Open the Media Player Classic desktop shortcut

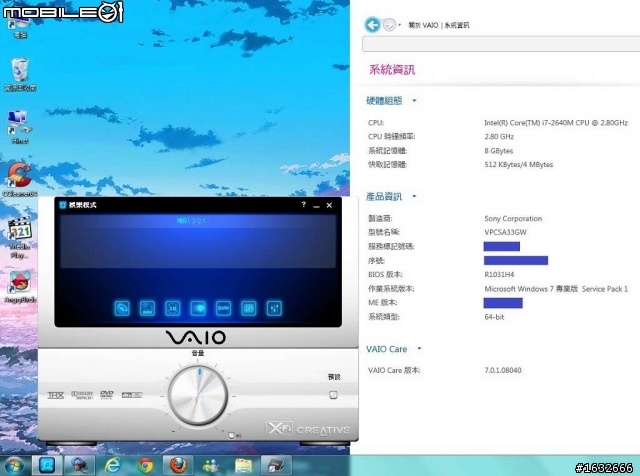(x=20, y=238)
